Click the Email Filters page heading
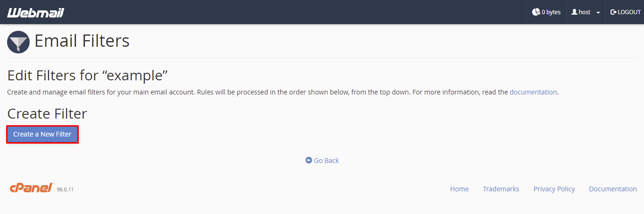The height and width of the screenshot is (214, 644). [x=82, y=41]
